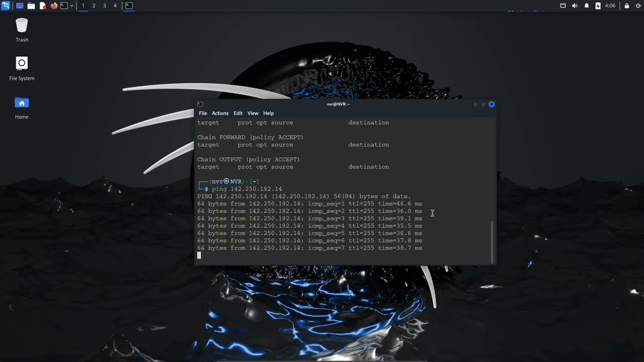Maximize the terminal window

pyautogui.click(x=484, y=104)
